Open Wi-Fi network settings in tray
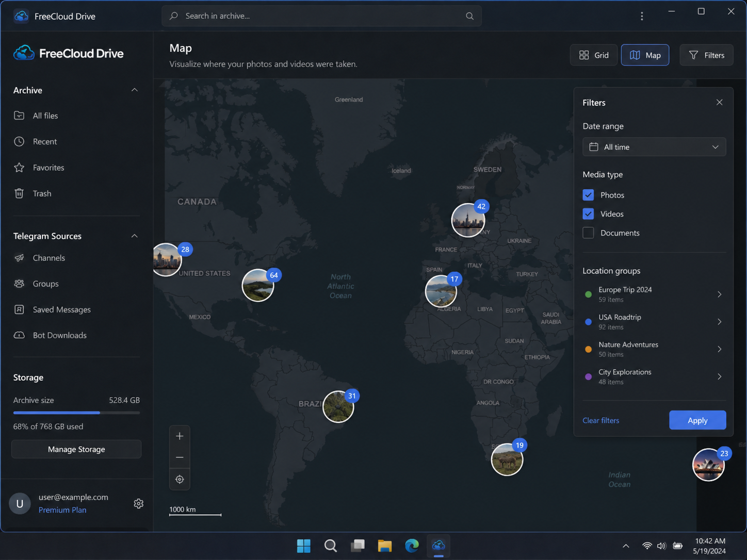 pos(647,546)
